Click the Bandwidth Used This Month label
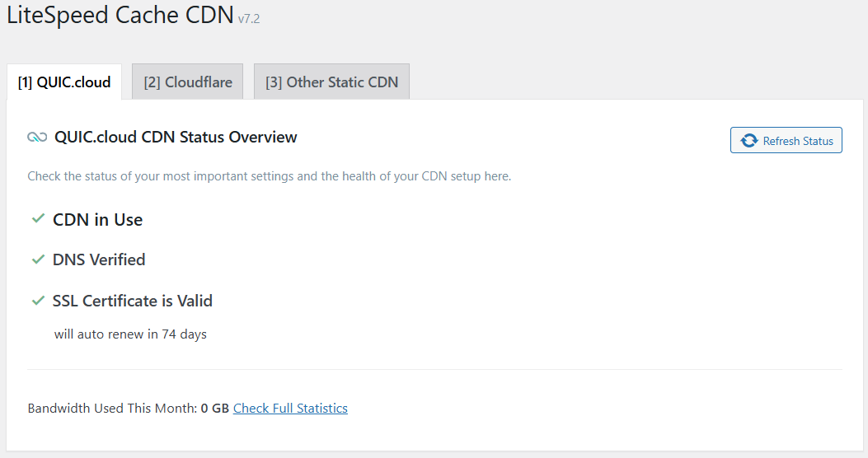868x458 pixels. (x=112, y=409)
